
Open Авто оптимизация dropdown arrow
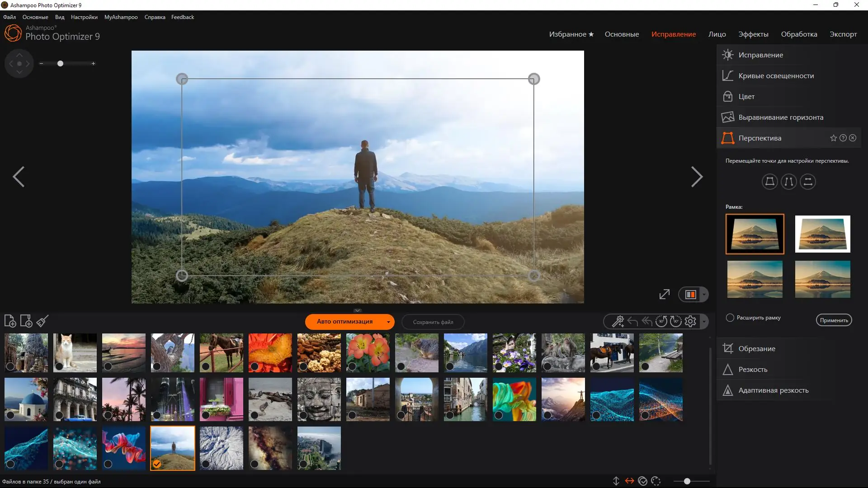pos(388,322)
